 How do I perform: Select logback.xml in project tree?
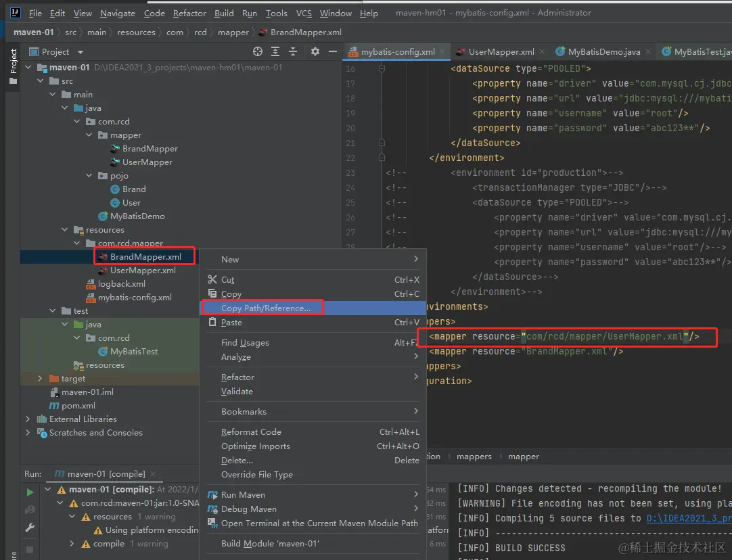[x=121, y=284]
